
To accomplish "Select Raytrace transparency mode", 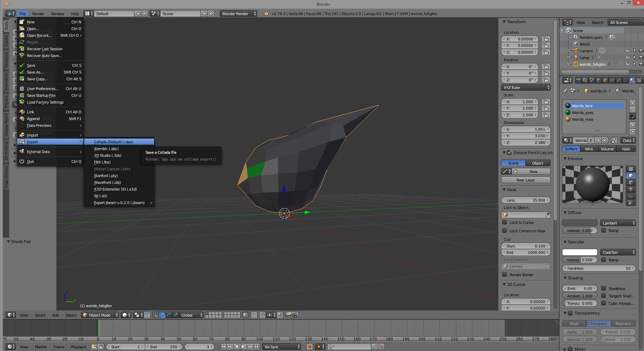I will point(623,324).
